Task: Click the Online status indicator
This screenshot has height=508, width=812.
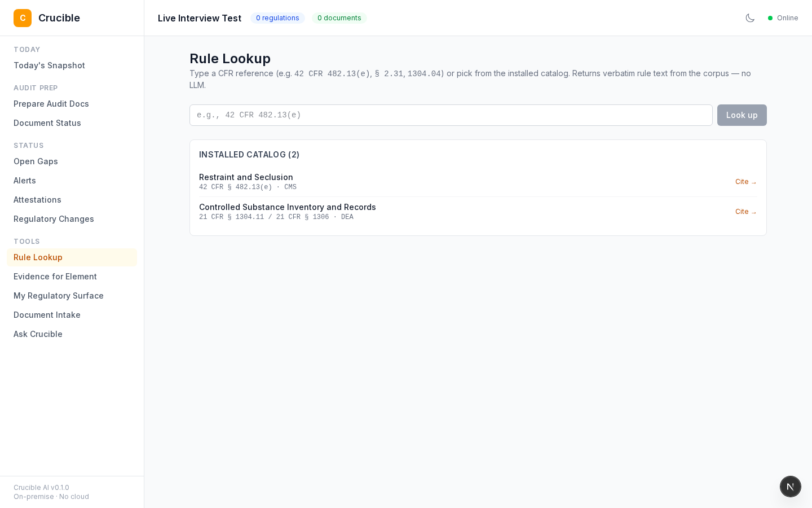Action: pyautogui.click(x=783, y=18)
